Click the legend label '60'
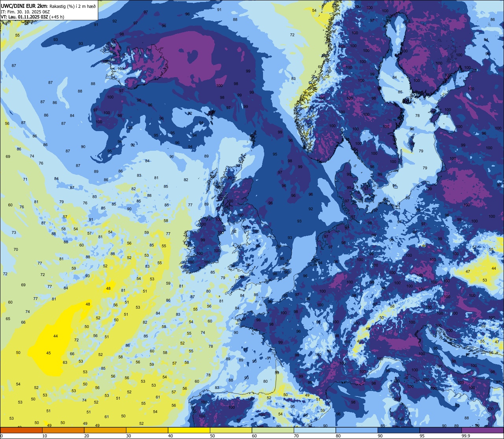 254,436
